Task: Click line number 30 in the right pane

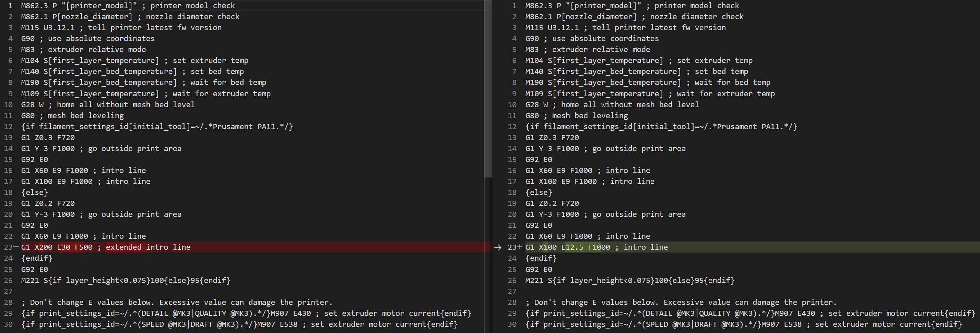Action: click(x=512, y=324)
